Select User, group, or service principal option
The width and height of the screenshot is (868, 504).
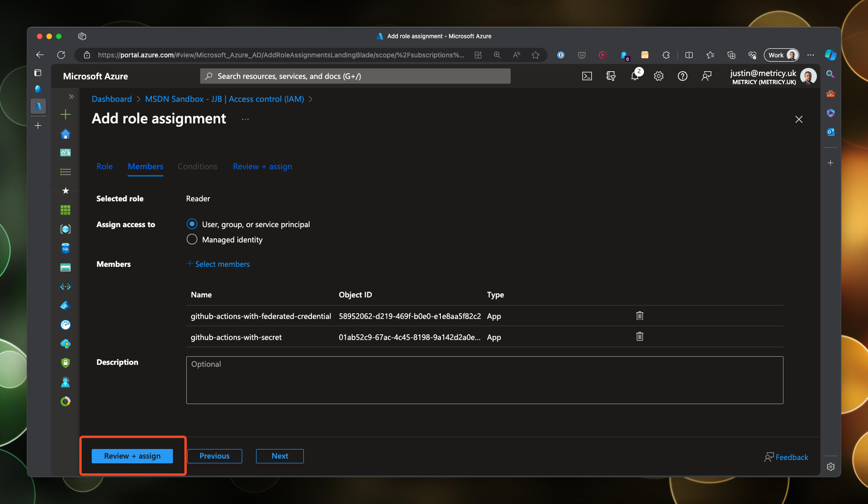click(192, 223)
